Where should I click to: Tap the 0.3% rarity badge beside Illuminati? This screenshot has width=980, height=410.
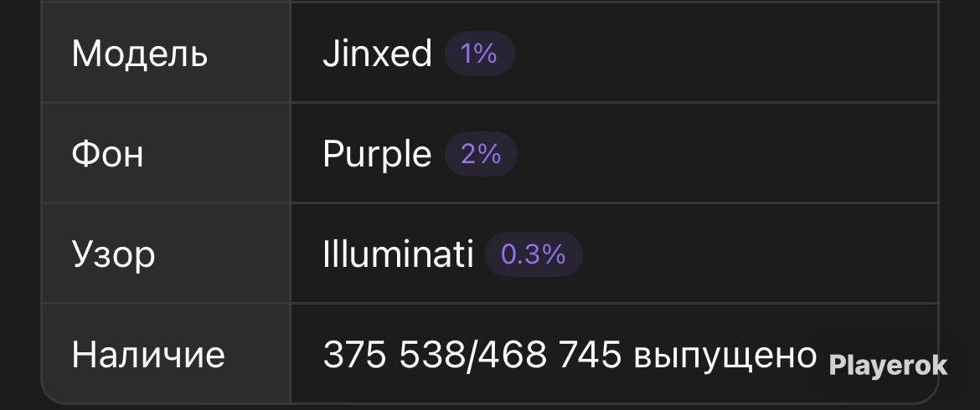click(534, 254)
